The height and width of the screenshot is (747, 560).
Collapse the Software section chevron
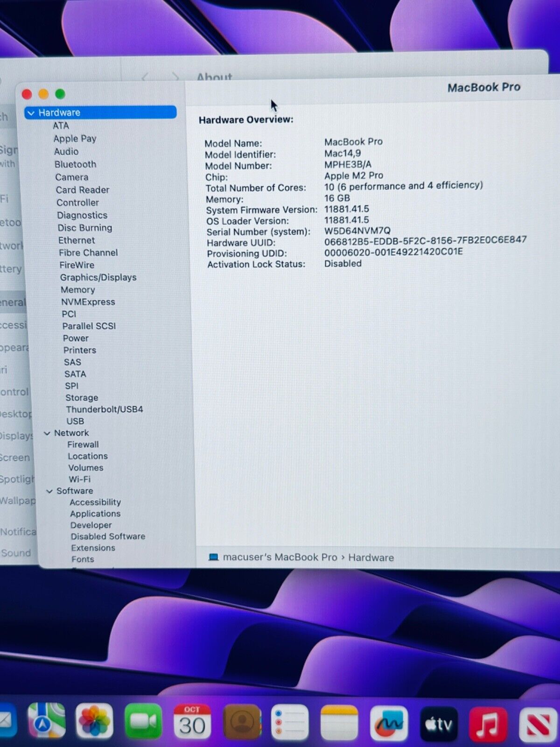point(49,491)
